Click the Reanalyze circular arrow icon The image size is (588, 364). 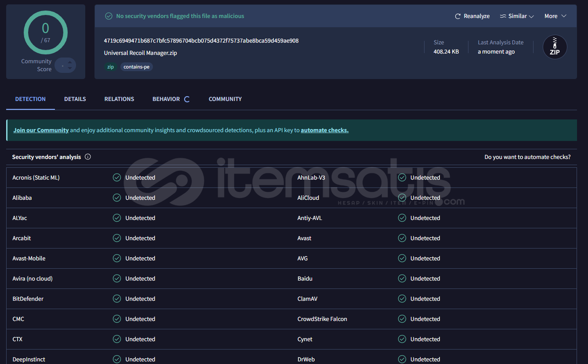(x=458, y=16)
